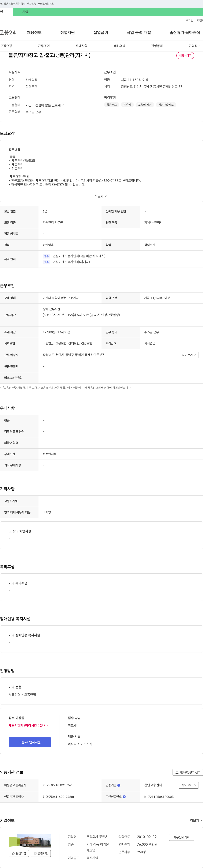The height and width of the screenshot is (868, 203).
Task: Click the 고용24 logo
Action: pos(7,32)
